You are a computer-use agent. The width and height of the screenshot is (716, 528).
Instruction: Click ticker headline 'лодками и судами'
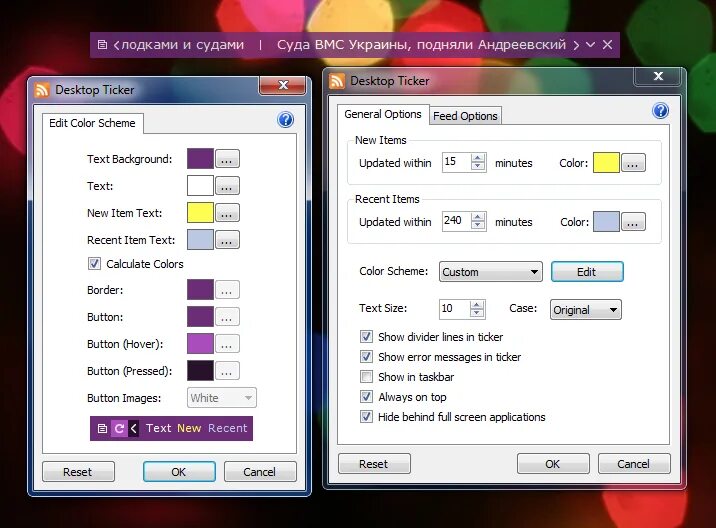coord(182,45)
